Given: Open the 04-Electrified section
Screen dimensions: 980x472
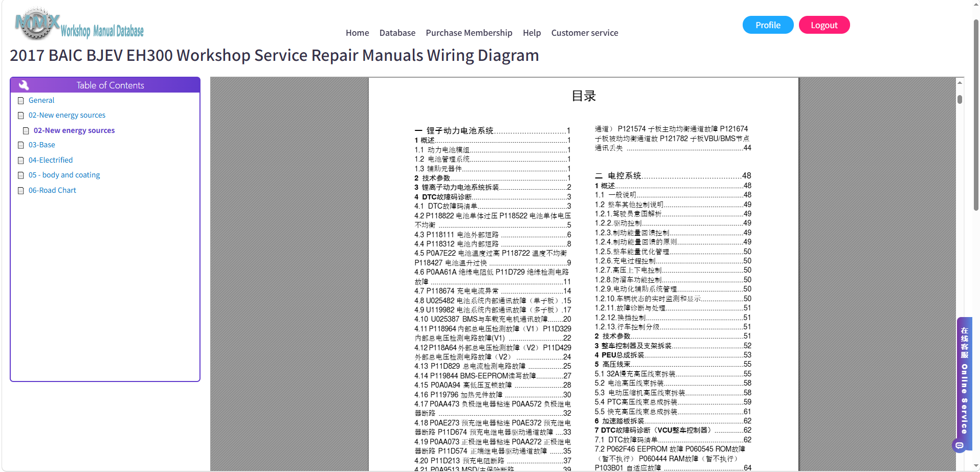Looking at the screenshot, I should click(x=51, y=160).
